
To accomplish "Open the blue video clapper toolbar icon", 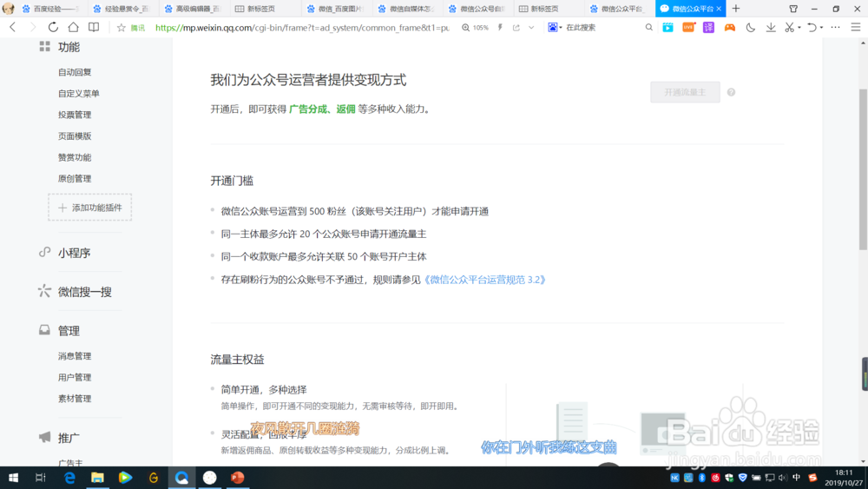I will (668, 27).
